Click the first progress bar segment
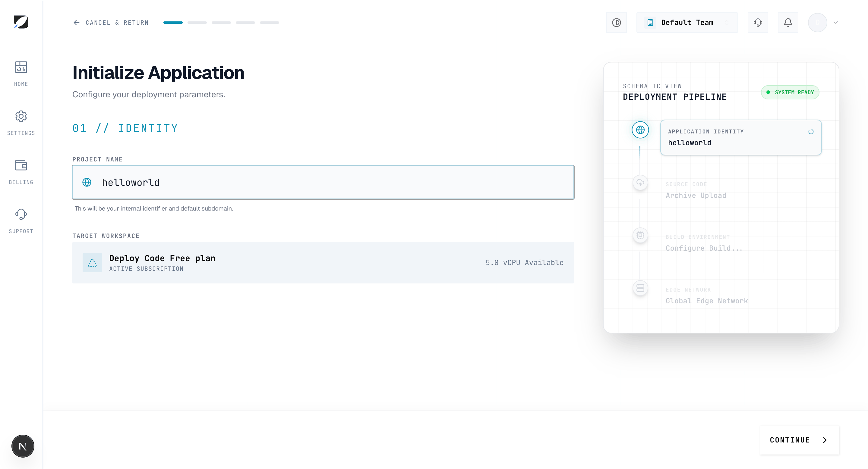Screen dimensions: 868x469 click(172, 22)
